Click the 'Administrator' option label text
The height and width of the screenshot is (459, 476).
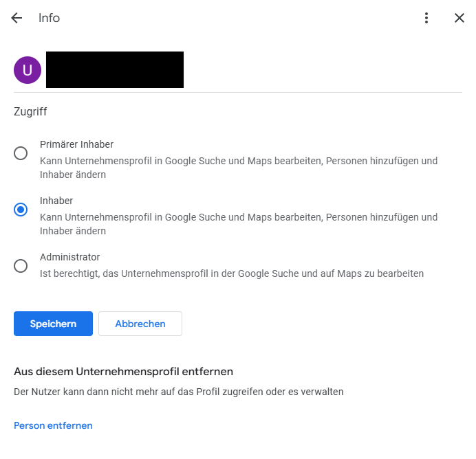[69, 257]
